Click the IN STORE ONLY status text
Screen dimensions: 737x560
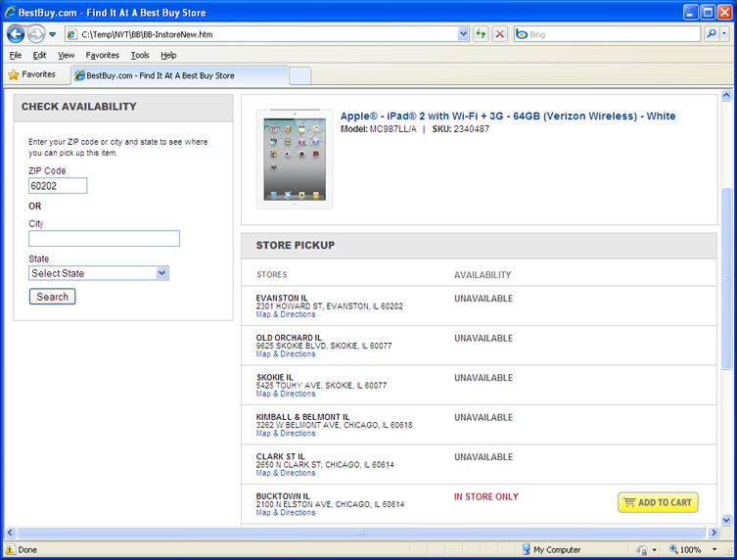pos(486,496)
